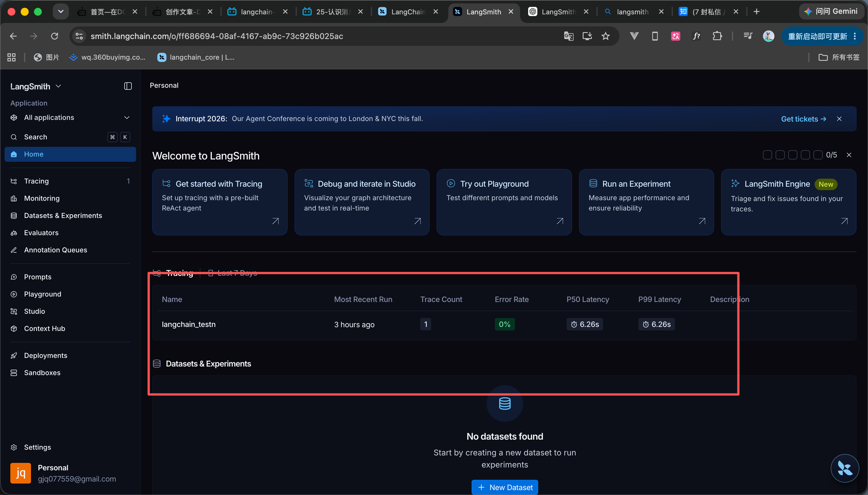Open a new browser tab
The image size is (868, 495).
click(x=756, y=12)
